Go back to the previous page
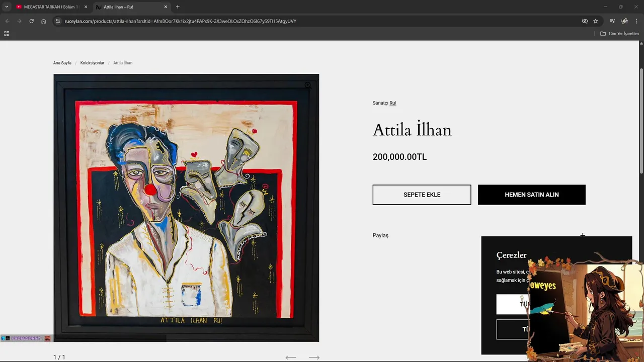This screenshot has width=644, height=362. pos(7,21)
